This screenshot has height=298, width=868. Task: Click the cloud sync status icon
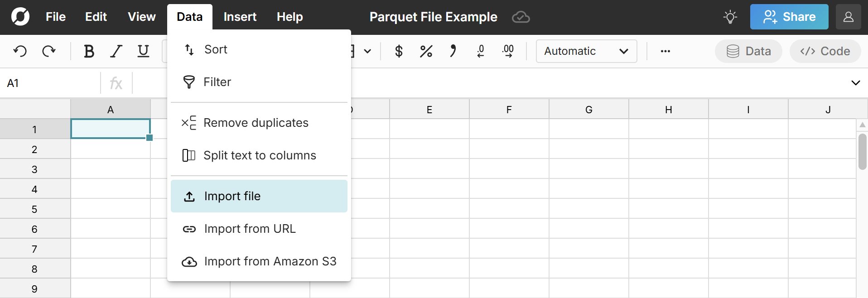(521, 17)
